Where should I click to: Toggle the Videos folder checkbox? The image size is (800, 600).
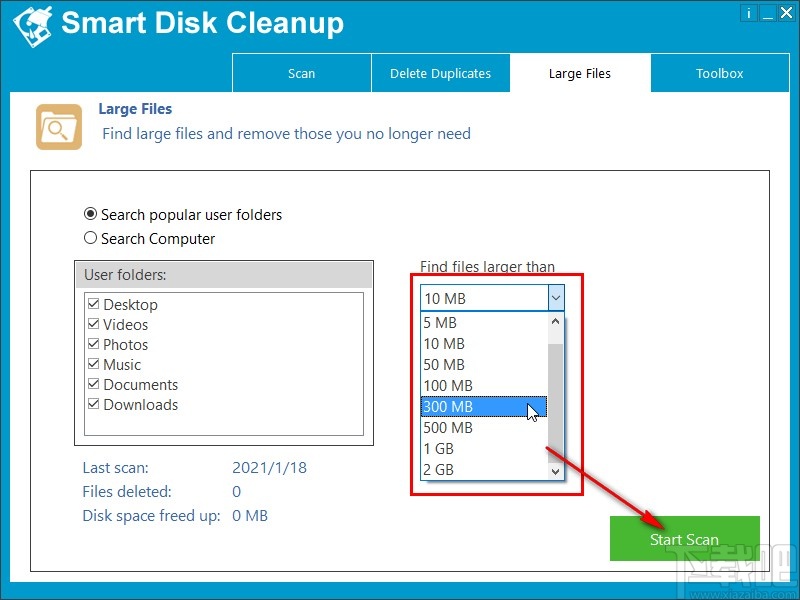[x=93, y=324]
